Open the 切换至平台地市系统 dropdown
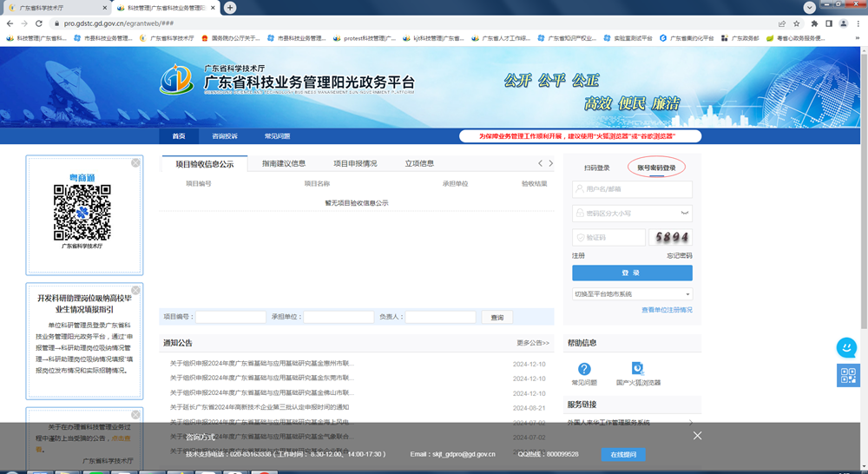 (x=632, y=294)
